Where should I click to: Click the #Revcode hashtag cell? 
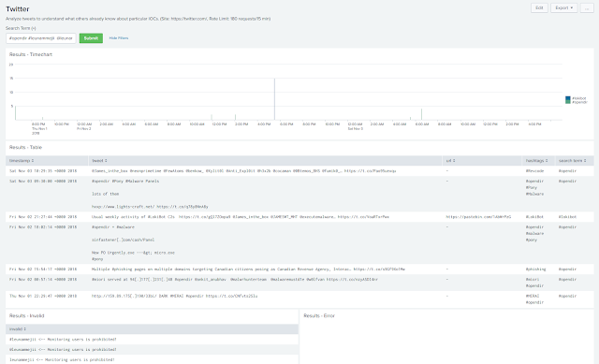tap(534, 171)
